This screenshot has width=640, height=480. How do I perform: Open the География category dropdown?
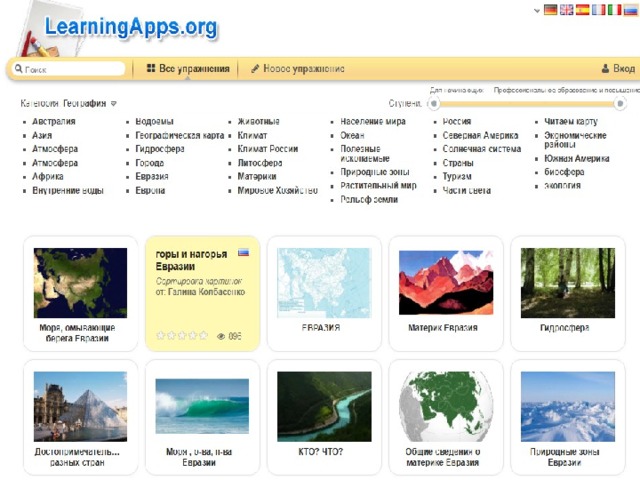coord(113,103)
